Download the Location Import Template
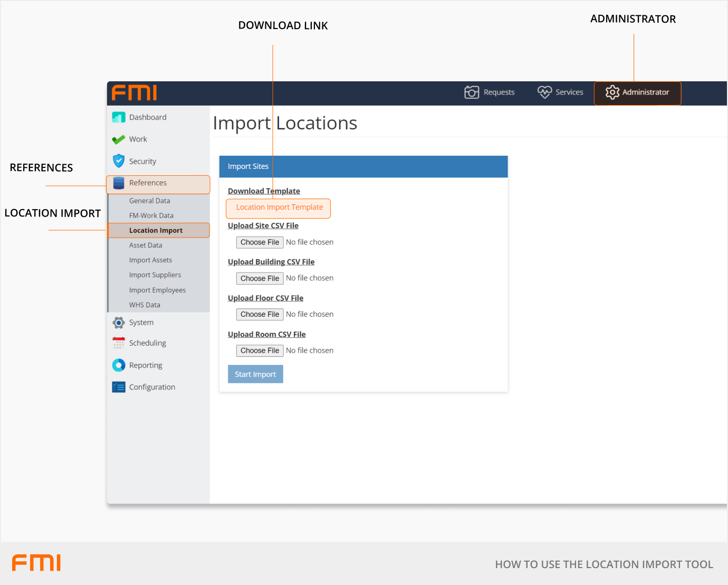This screenshot has width=728, height=585. 279,207
